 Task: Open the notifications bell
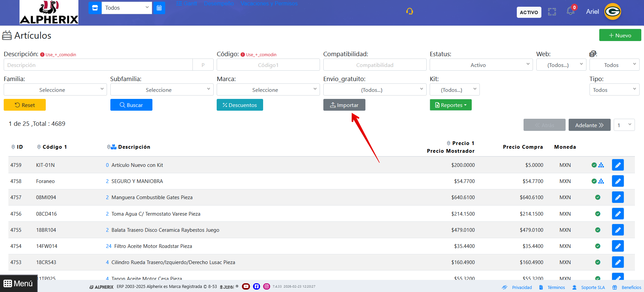pyautogui.click(x=570, y=11)
